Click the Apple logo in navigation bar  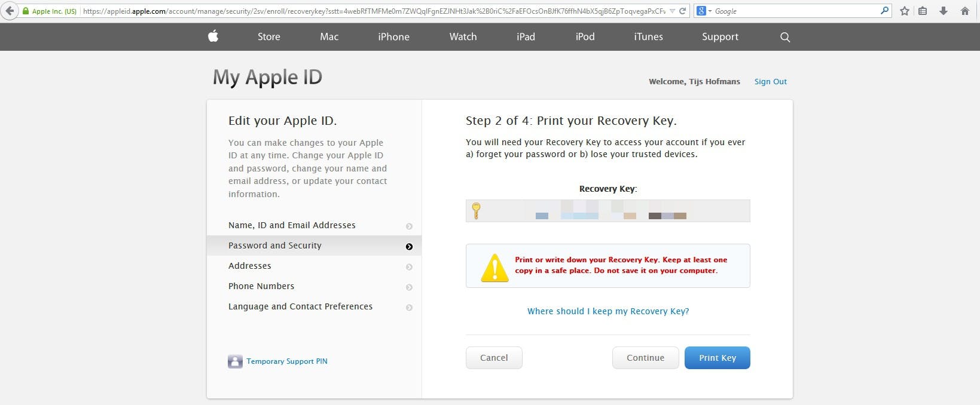(213, 36)
